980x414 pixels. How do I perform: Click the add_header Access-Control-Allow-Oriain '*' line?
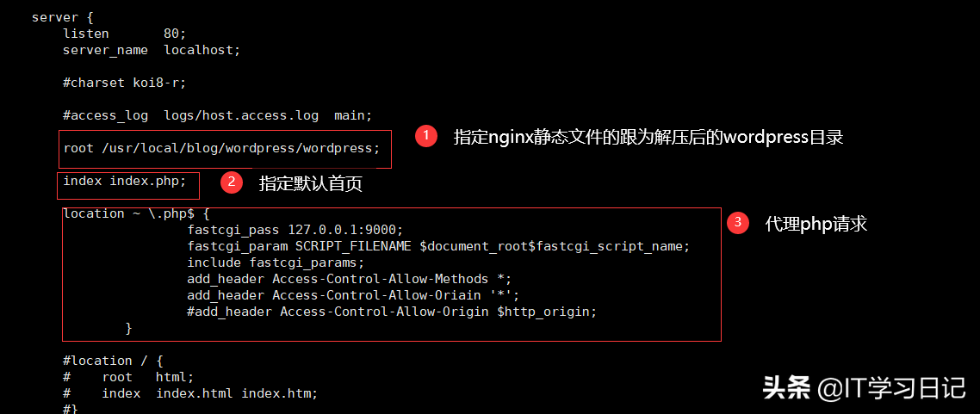point(353,294)
